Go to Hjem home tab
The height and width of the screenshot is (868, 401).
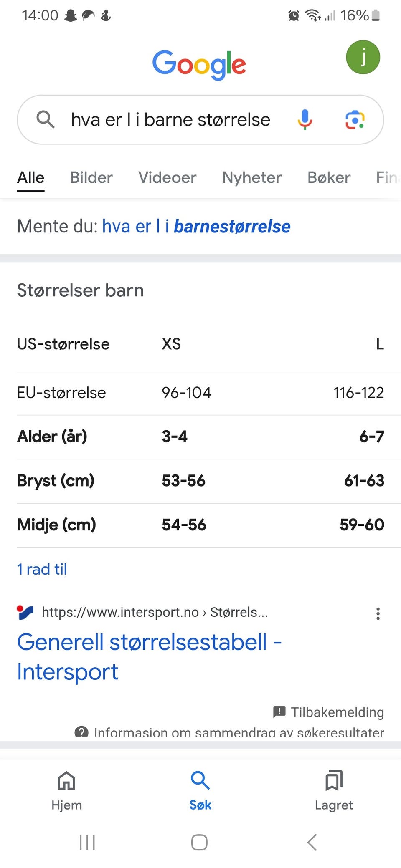pyautogui.click(x=66, y=790)
